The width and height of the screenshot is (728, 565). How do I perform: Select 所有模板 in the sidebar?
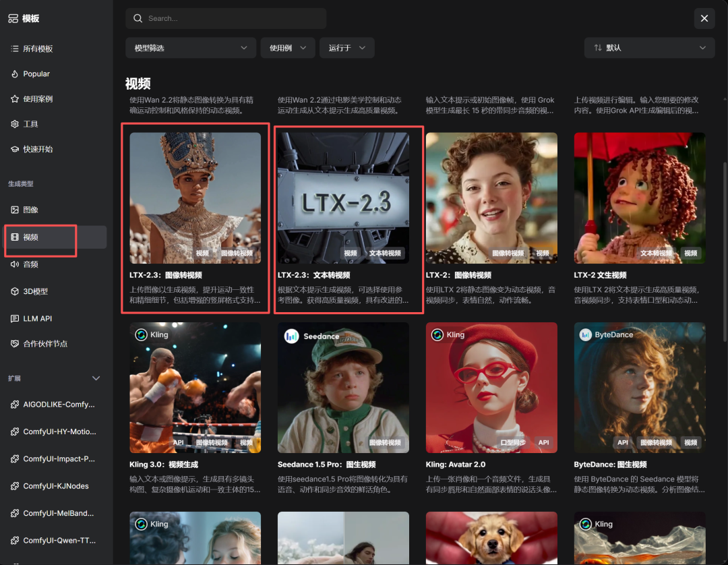(x=38, y=49)
